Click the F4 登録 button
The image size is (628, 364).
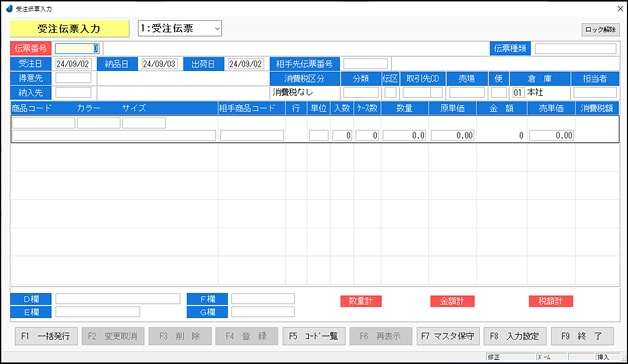pyautogui.click(x=246, y=336)
